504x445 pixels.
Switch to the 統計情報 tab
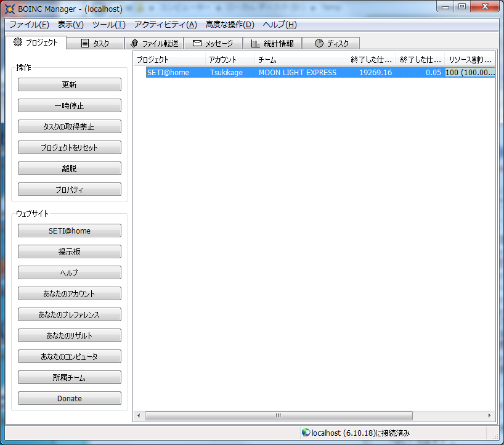coord(272,43)
